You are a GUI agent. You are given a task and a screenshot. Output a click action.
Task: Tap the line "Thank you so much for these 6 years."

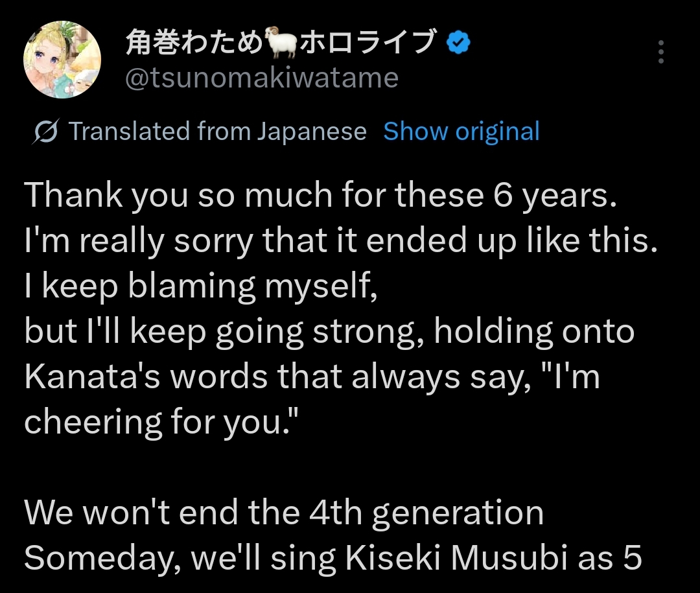click(x=320, y=196)
